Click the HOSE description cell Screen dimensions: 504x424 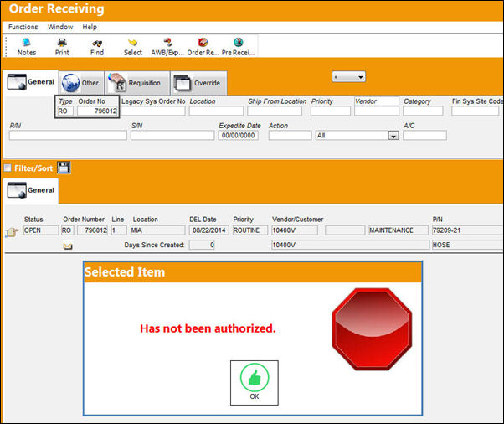click(x=468, y=245)
